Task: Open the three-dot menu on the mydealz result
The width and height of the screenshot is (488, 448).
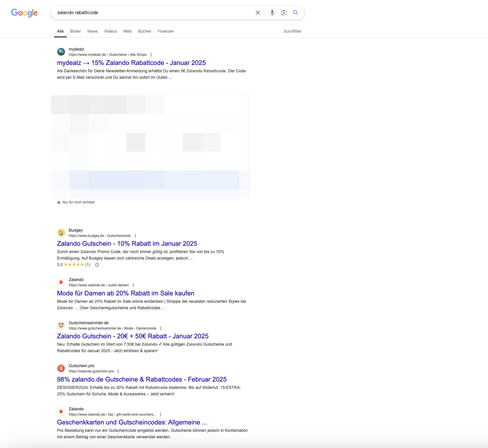Action: [x=151, y=54]
